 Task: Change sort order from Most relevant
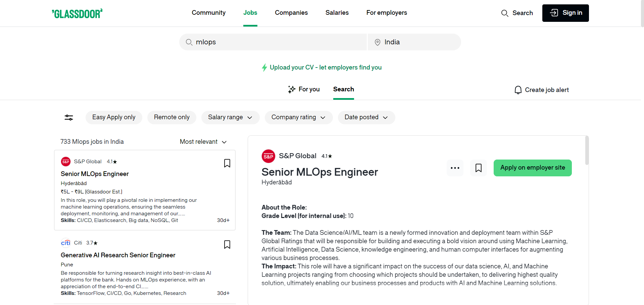[203, 142]
